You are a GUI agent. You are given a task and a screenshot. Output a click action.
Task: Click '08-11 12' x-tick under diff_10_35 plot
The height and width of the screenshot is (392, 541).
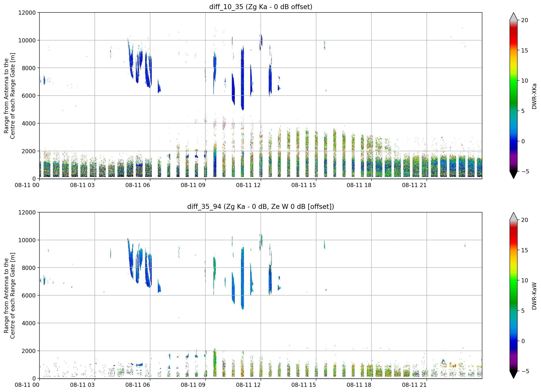point(248,185)
